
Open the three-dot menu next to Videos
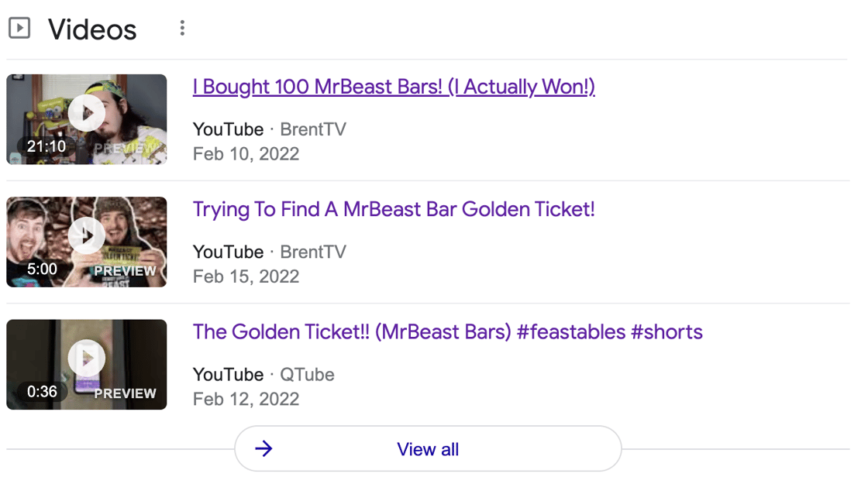coord(182,28)
